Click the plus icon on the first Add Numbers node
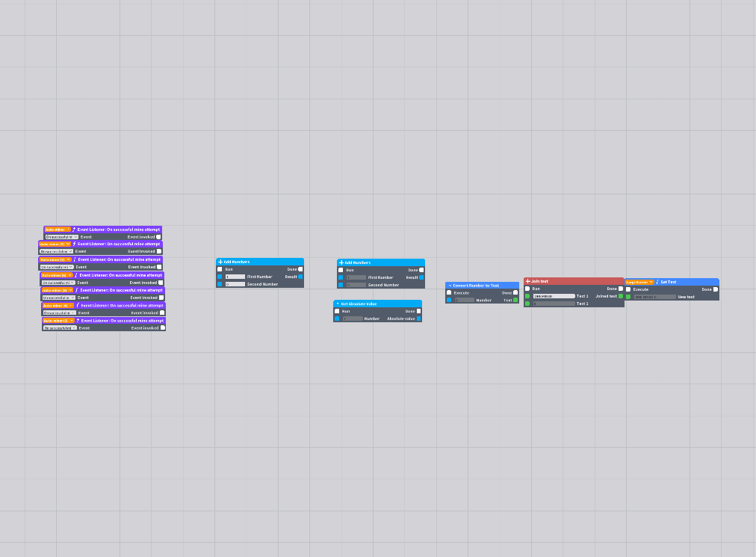Image resolution: width=756 pixels, height=557 pixels. (220, 262)
